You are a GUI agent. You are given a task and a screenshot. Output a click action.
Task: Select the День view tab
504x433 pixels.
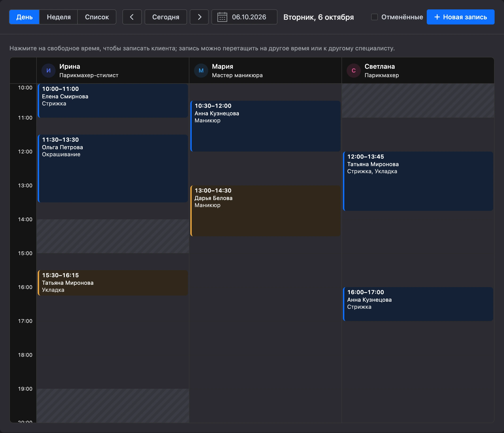24,17
